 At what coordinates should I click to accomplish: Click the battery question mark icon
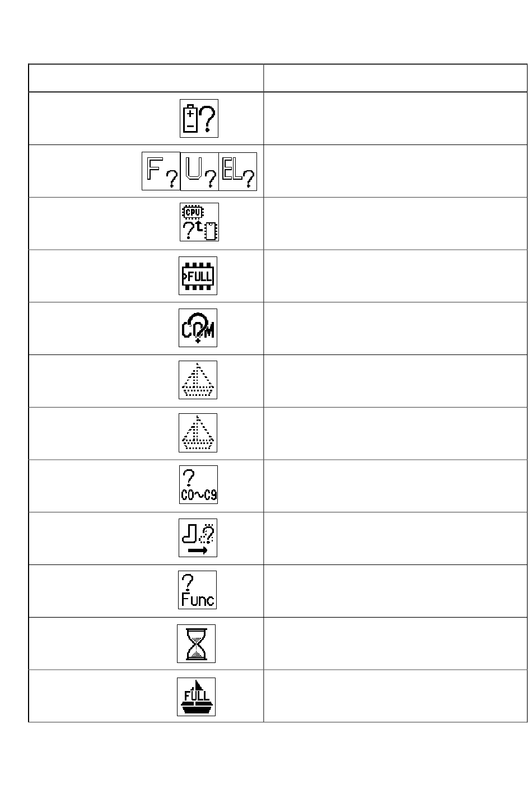(x=199, y=119)
